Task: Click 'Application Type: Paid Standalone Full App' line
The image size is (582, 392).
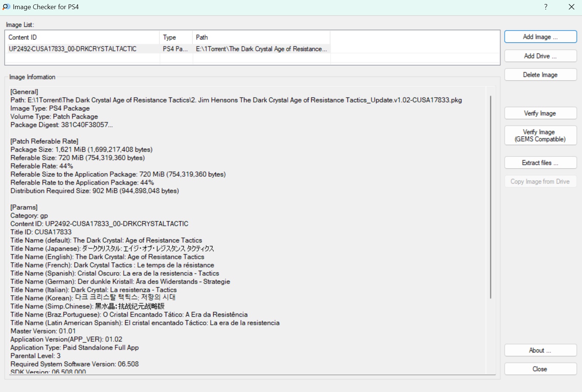Action: point(74,348)
